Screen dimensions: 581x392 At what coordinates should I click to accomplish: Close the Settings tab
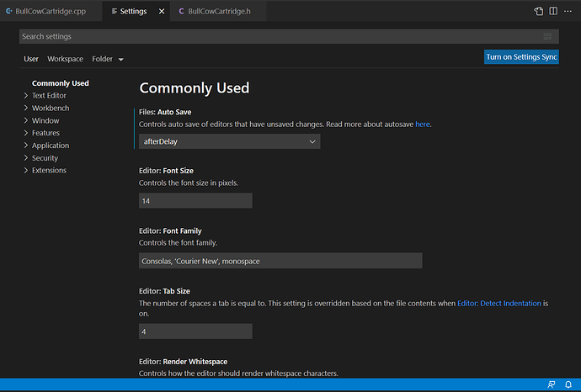(162, 12)
